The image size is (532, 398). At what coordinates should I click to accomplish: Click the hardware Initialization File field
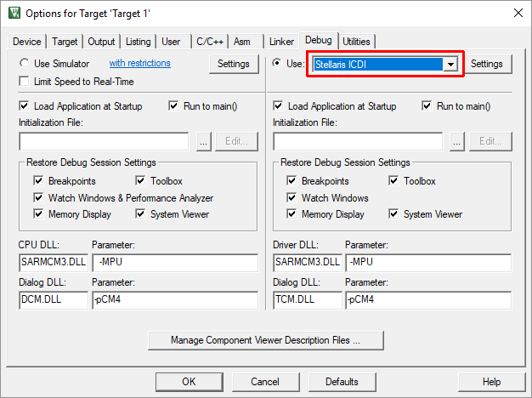(358, 141)
